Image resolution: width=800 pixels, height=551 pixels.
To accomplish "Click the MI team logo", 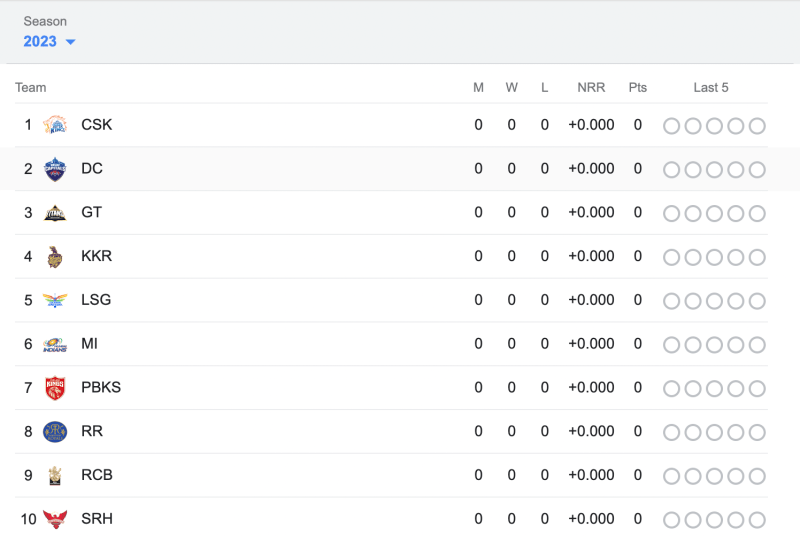I will coord(55,345).
